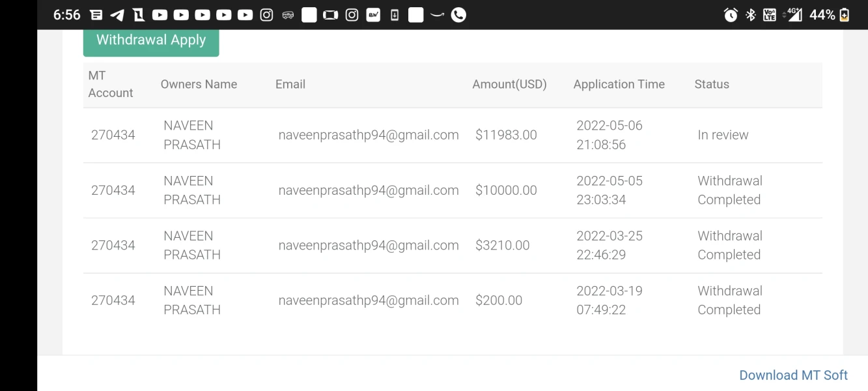
Task: Tap the 4G+ signal strength icon
Action: (x=792, y=15)
